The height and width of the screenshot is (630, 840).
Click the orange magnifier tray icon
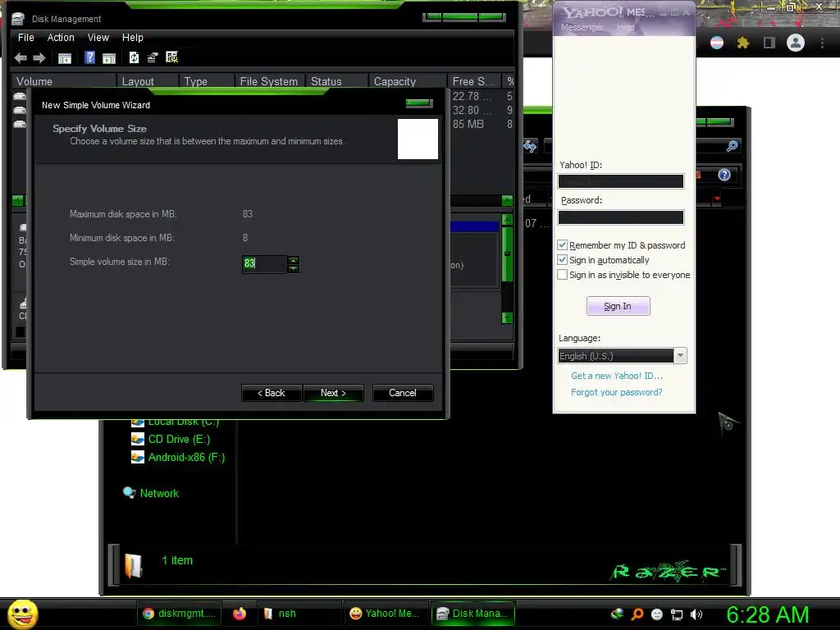click(x=637, y=614)
